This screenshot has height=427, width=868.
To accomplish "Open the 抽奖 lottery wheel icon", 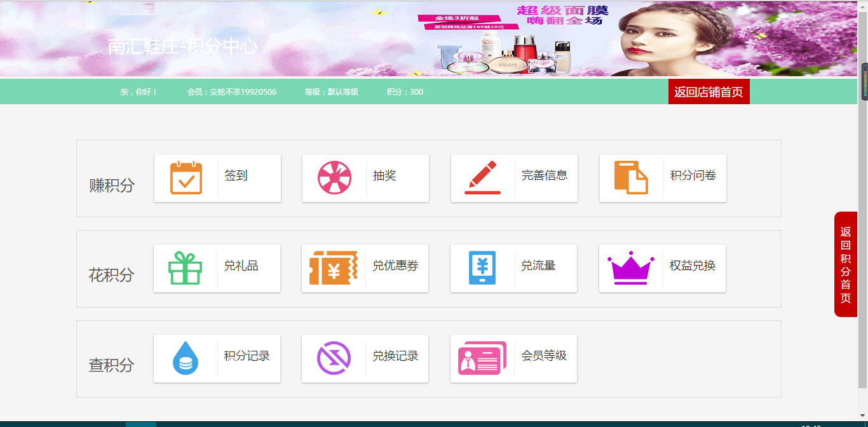I will click(x=334, y=178).
